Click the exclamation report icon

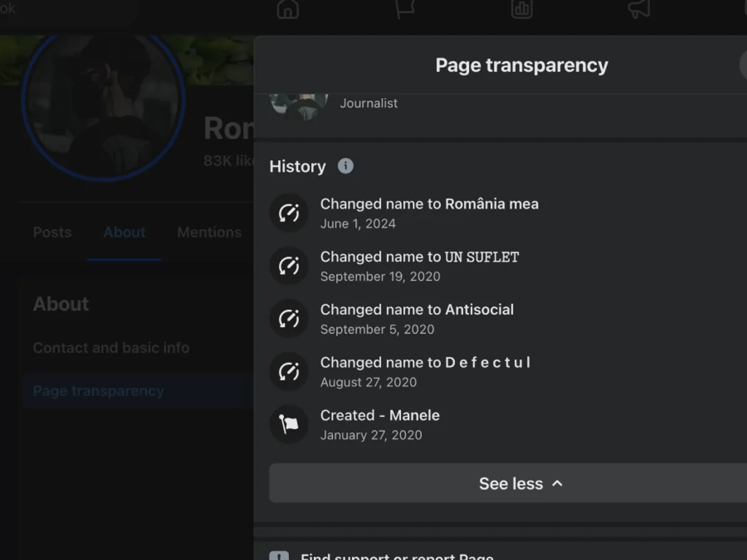coord(279,556)
